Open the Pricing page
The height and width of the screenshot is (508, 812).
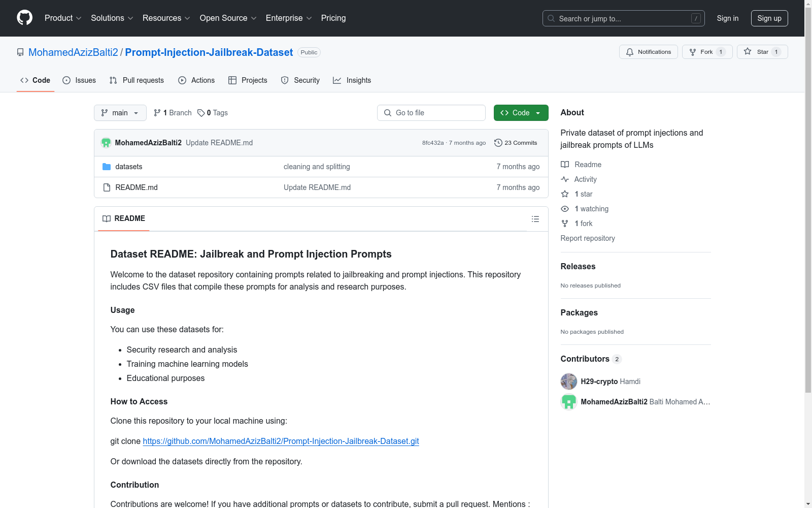[333, 18]
